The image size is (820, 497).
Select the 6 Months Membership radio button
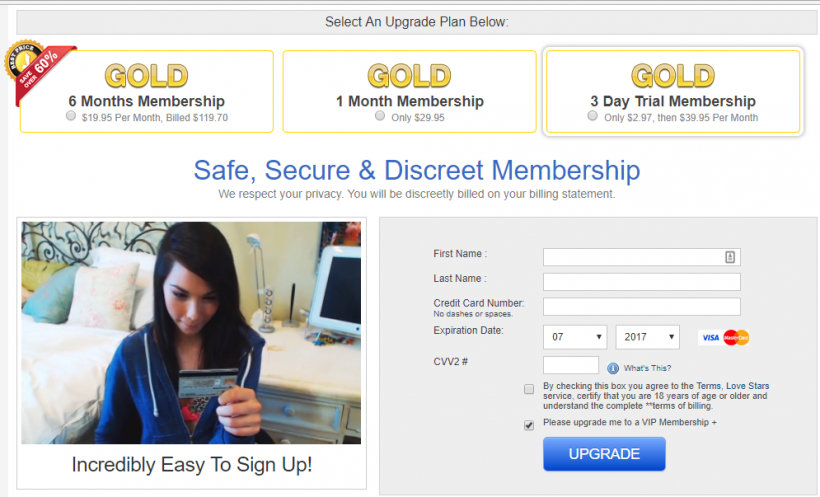[71, 116]
